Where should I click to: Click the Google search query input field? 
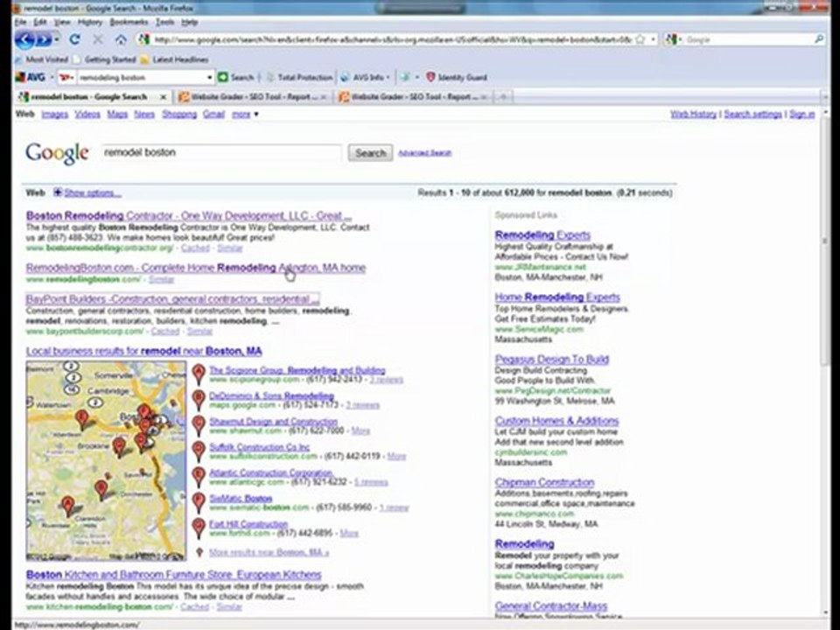coord(221,152)
